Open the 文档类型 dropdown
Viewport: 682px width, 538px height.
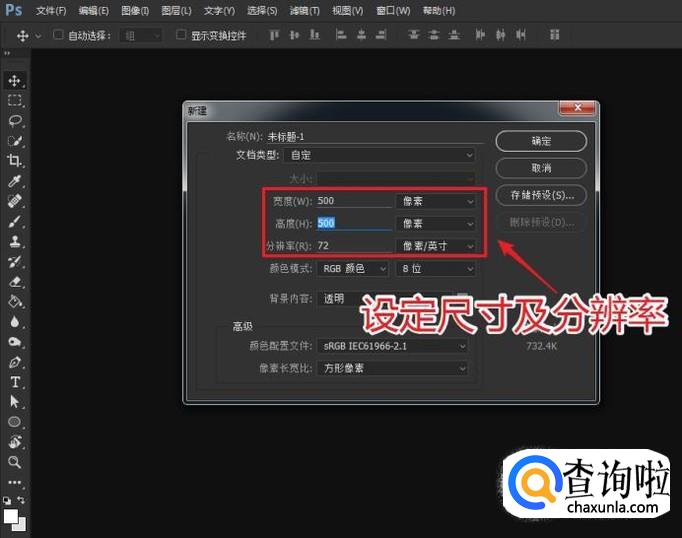click(379, 155)
